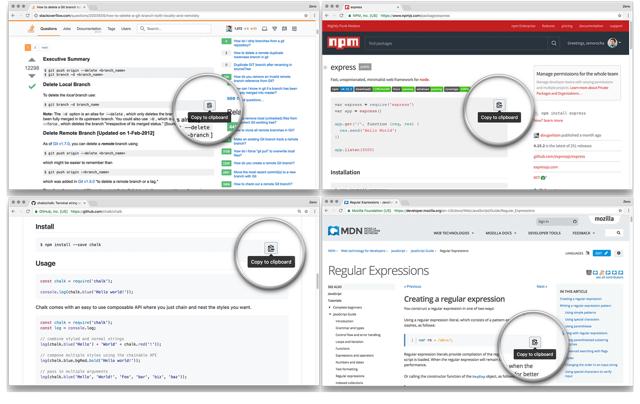This screenshot has height=404, width=640.
Task: Open the Stack Overflow Questions tab
Action: pyautogui.click(x=49, y=29)
